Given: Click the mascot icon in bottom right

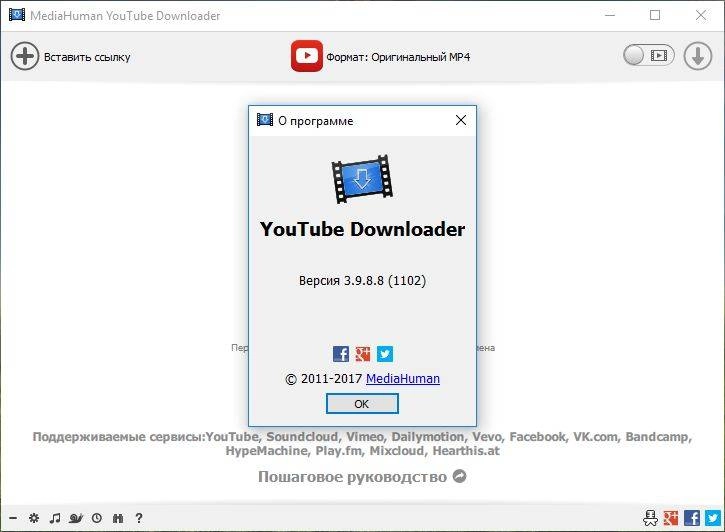Looking at the screenshot, I should (651, 518).
